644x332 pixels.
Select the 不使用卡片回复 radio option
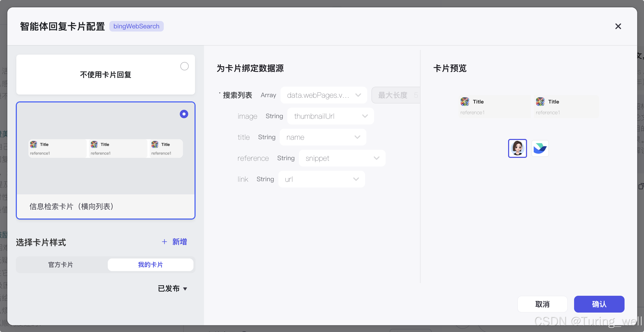(184, 66)
